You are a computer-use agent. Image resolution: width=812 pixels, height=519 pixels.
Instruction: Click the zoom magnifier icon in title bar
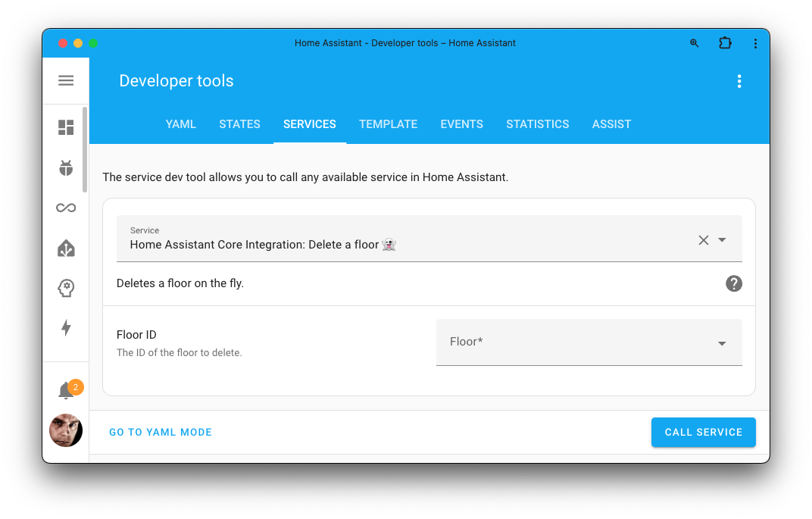(695, 43)
